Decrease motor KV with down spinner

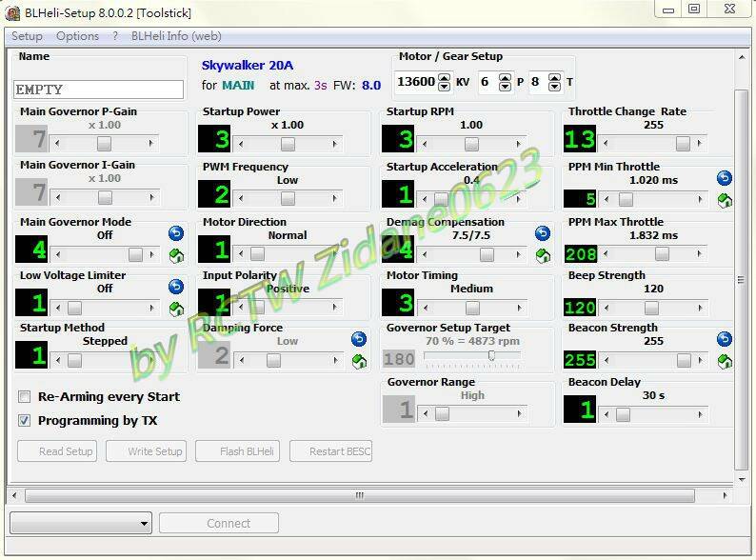tap(445, 87)
